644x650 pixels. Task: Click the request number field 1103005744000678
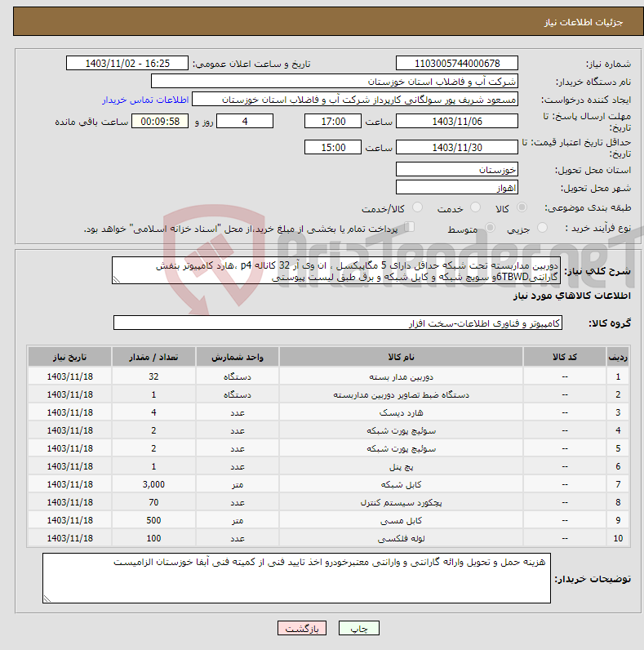click(x=457, y=64)
